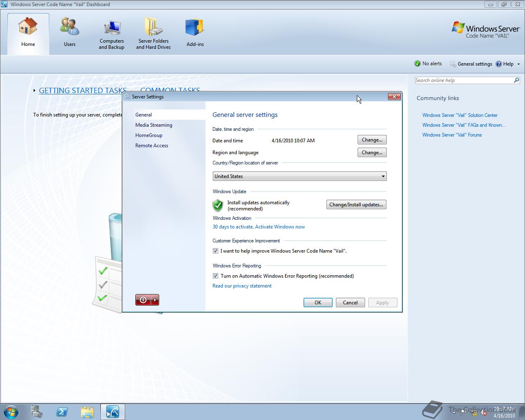Screen dimensions: 525x420
Task: Click the Dashboard window title bar icon
Action: (4, 5)
